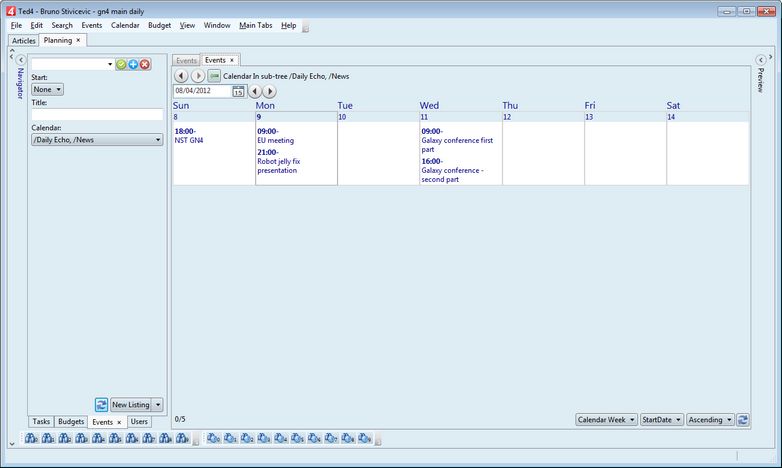
Task: Click the bottom left collapse chevron
Action: (12, 444)
